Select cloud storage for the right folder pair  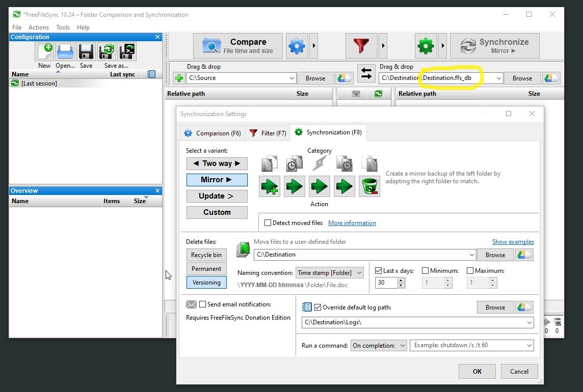click(x=551, y=78)
